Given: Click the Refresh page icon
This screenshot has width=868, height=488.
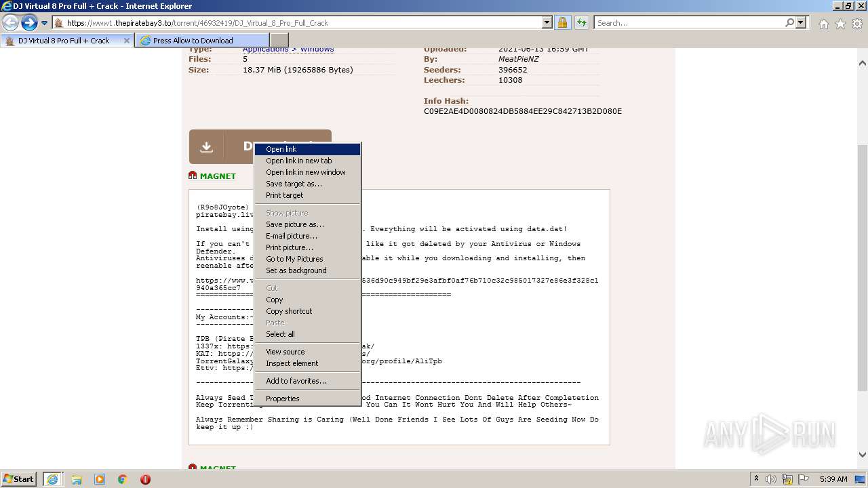Looking at the screenshot, I should (x=581, y=22).
